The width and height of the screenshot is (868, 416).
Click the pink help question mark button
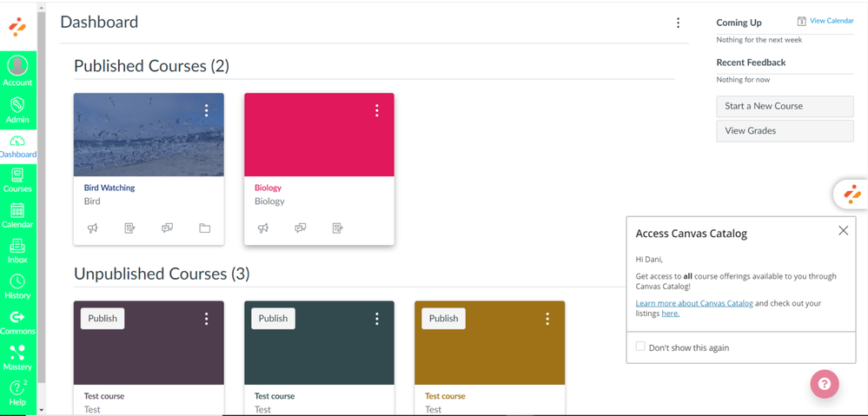824,384
